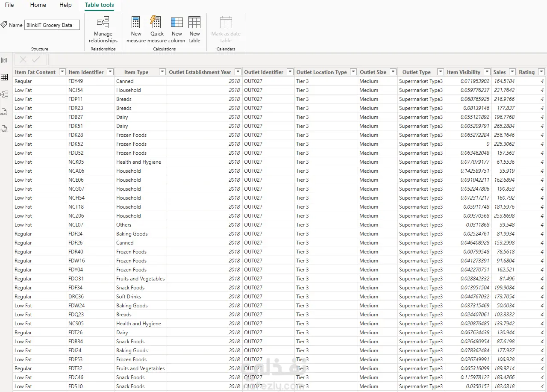Click cell NCL07

click(x=90, y=225)
